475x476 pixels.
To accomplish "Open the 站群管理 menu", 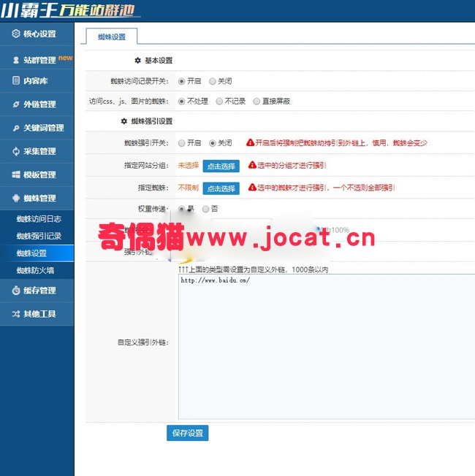I will pyautogui.click(x=37, y=60).
